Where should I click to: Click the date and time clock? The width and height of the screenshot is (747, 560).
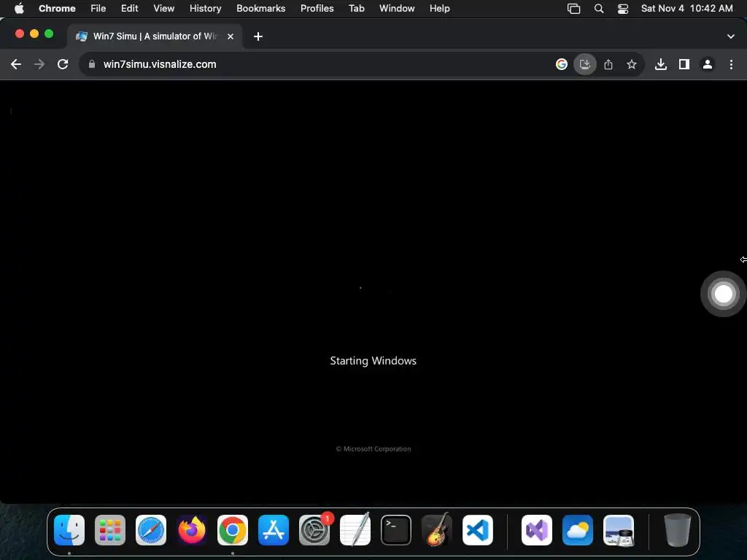point(687,9)
